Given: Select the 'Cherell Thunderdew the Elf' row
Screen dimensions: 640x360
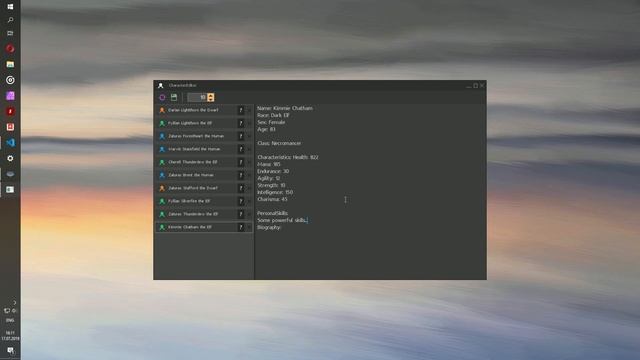Looking at the screenshot, I should tap(204, 162).
